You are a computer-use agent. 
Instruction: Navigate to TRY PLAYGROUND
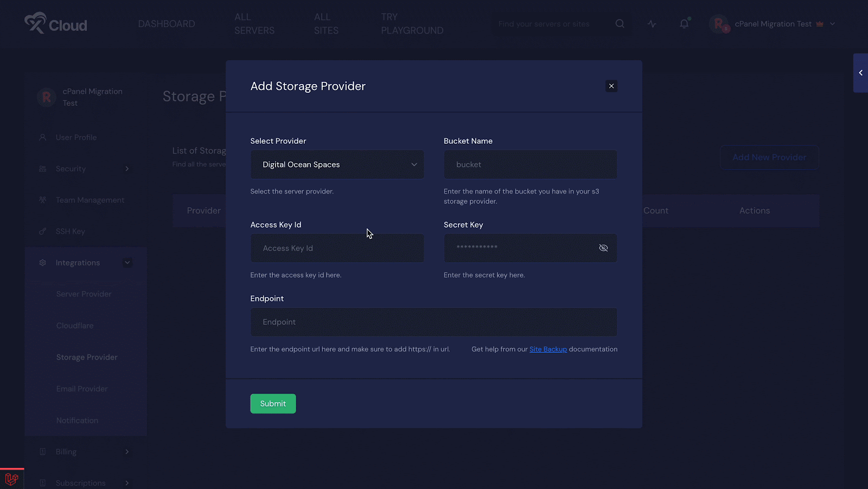point(412,24)
